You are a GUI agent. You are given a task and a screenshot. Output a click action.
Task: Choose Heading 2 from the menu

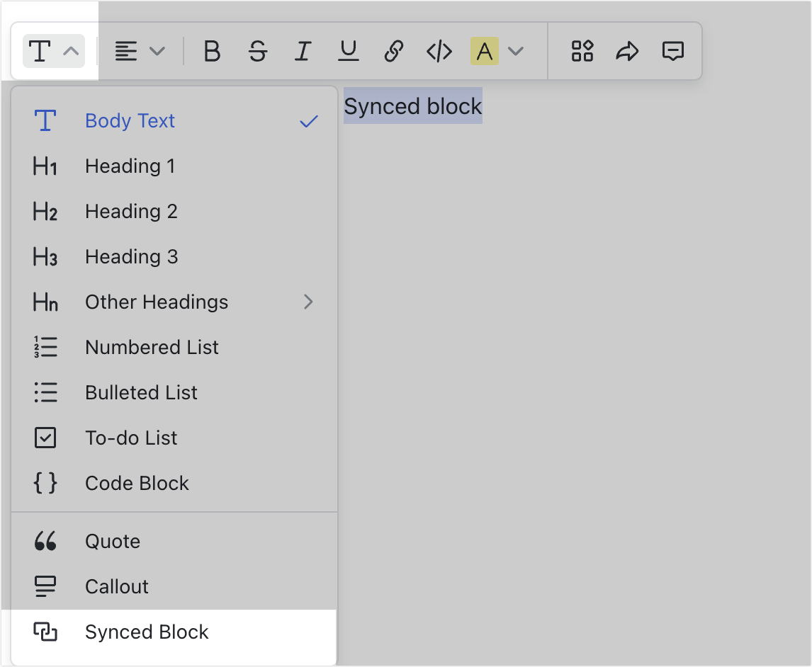(174, 211)
